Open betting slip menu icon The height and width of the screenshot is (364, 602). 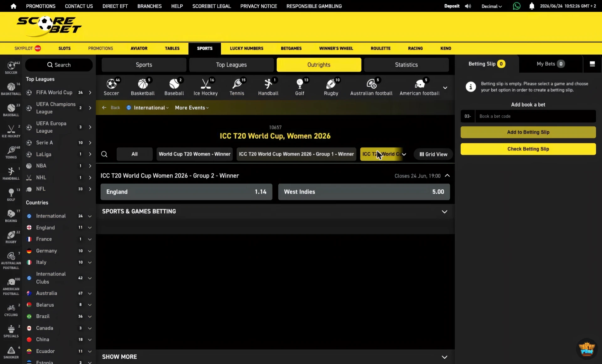click(592, 64)
